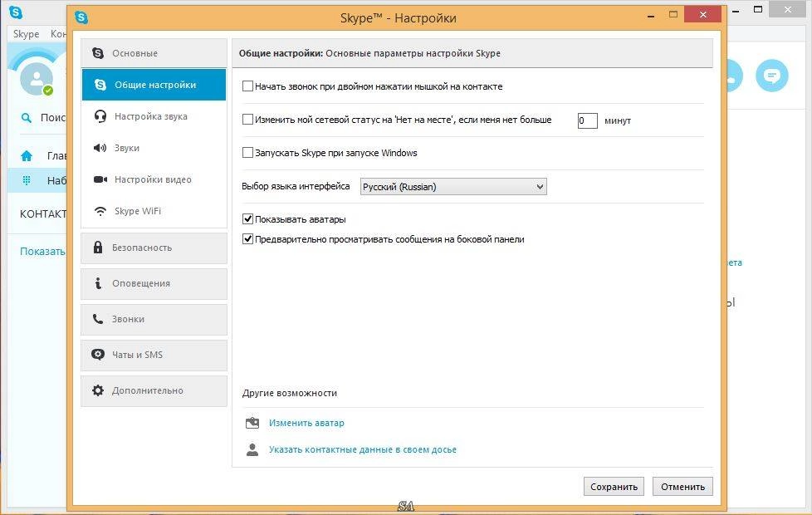
Task: Click the chat bubble icon beside Чаты и SMS
Action: click(x=98, y=355)
